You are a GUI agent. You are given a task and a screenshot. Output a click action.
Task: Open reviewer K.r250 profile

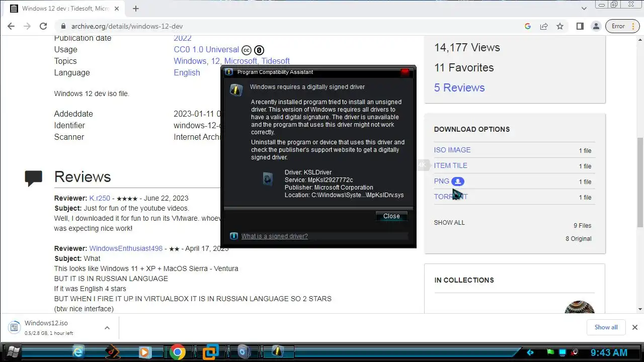click(100, 198)
